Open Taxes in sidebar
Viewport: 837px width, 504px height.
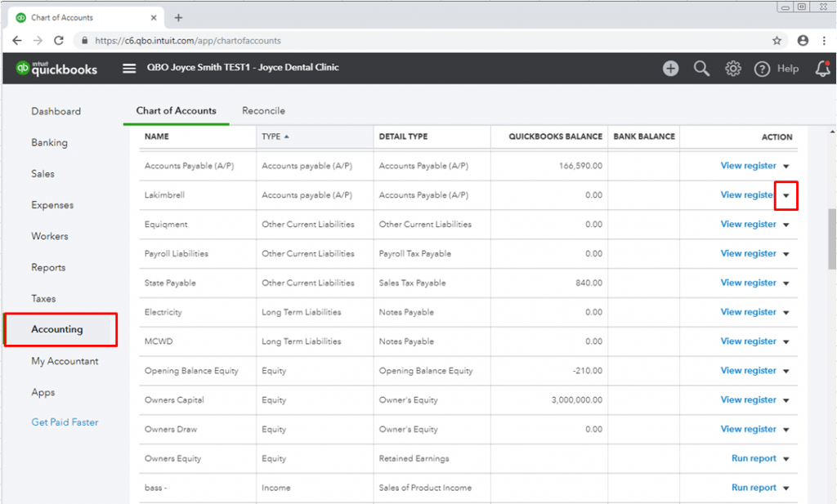(x=43, y=299)
